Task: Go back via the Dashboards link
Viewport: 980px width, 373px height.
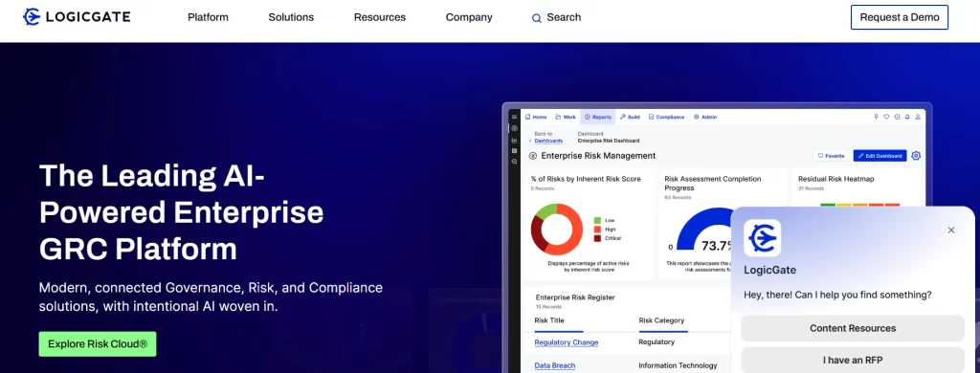Action: 548,141
